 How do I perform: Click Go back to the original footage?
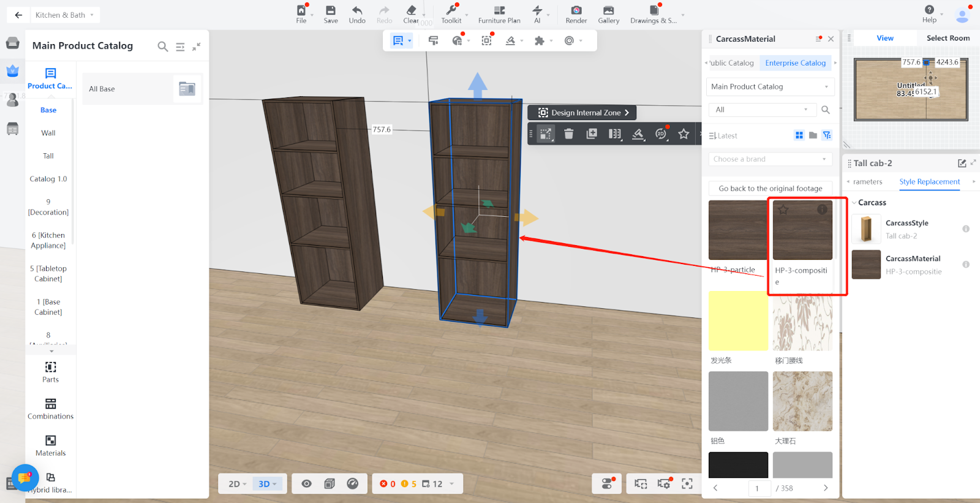pyautogui.click(x=770, y=189)
